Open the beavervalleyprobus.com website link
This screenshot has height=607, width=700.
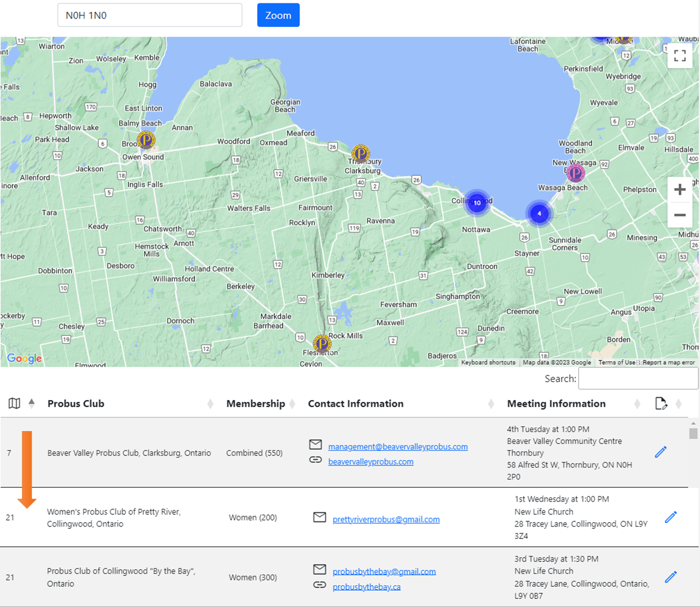(x=371, y=462)
